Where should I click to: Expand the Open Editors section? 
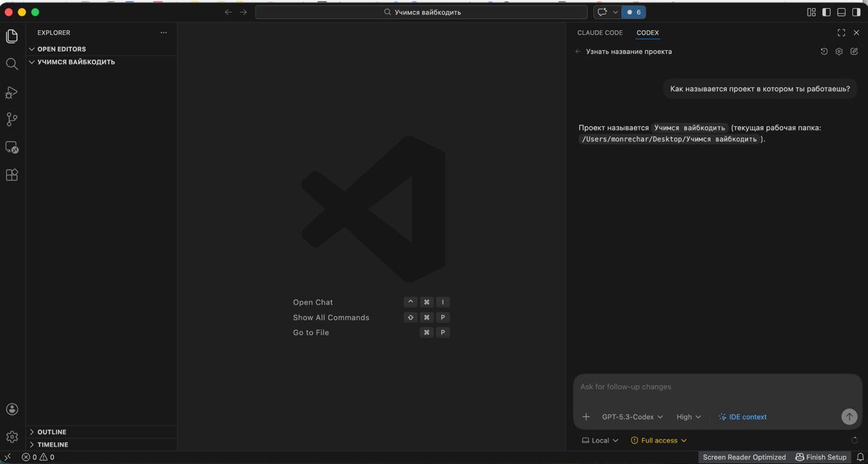point(102,49)
